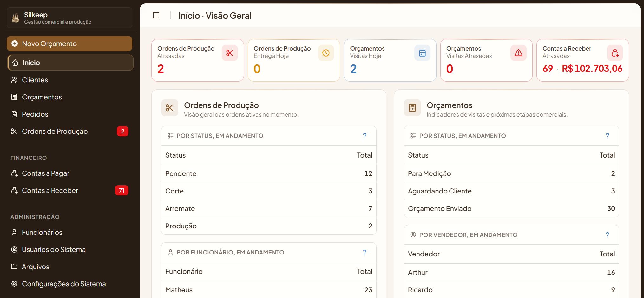Viewport: 644px width, 298px height.
Task: Open Contas a Pagar
Action: 69,173
